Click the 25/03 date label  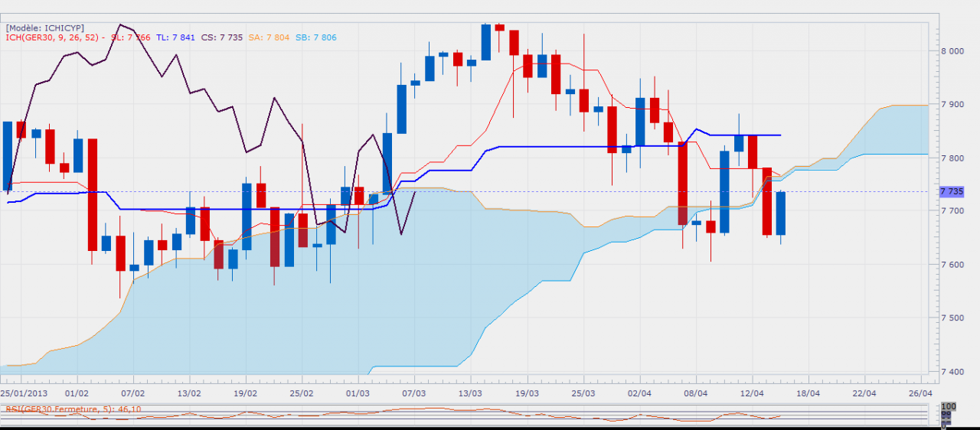pos(583,392)
